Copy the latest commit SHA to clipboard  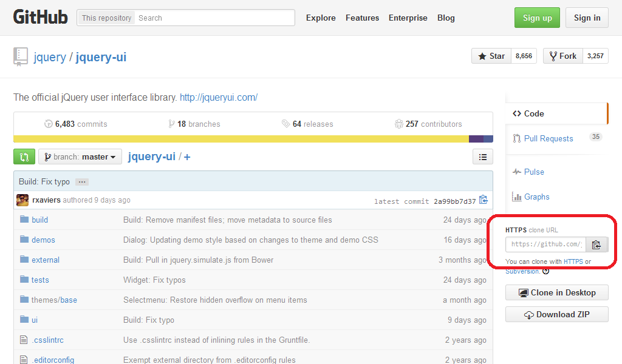(x=484, y=200)
